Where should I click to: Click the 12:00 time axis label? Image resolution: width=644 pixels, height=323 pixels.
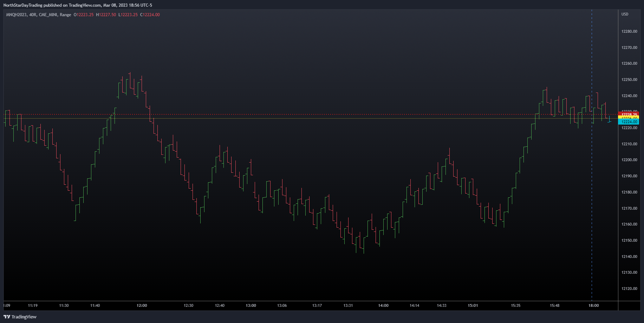(x=142, y=305)
